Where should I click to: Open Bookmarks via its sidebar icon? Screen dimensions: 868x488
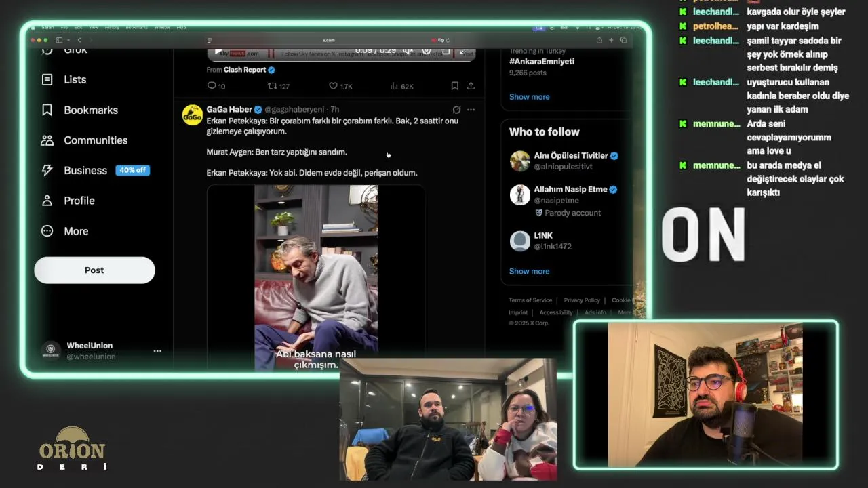(x=47, y=110)
